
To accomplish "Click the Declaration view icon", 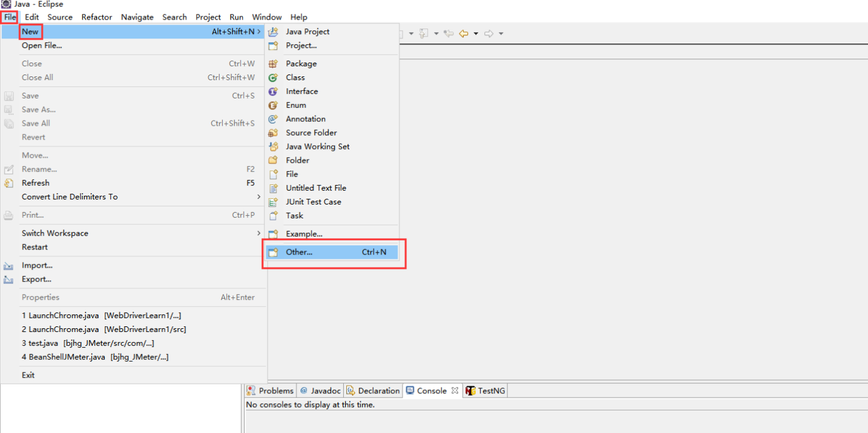I will point(350,391).
